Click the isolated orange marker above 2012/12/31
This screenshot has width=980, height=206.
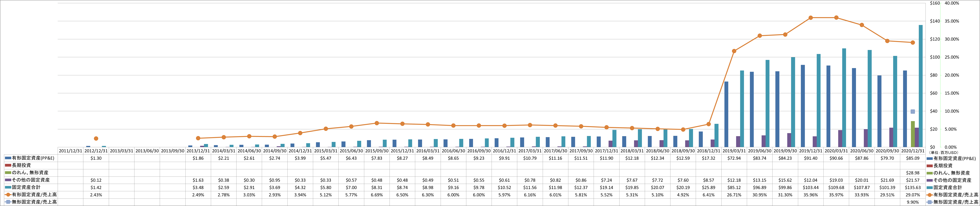(x=96, y=139)
